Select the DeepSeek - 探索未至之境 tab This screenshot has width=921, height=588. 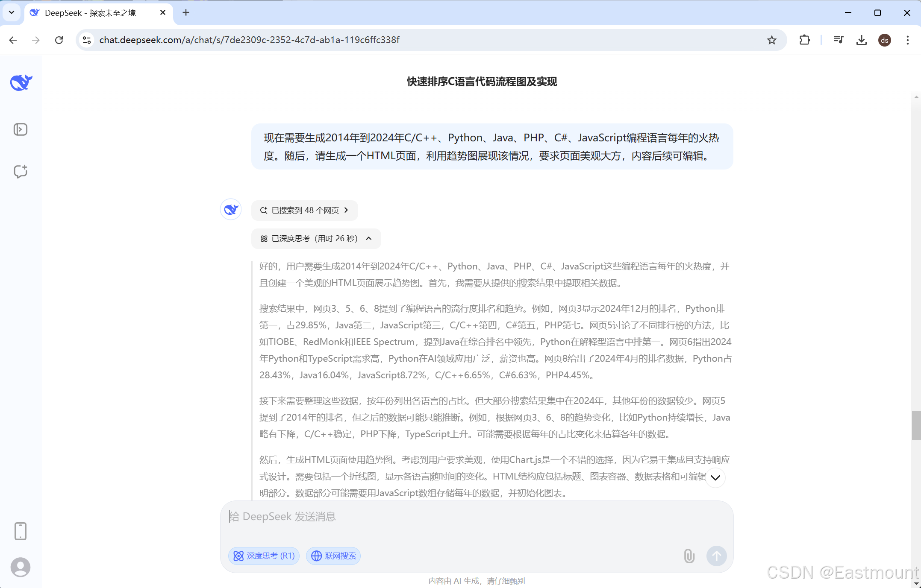(90, 13)
